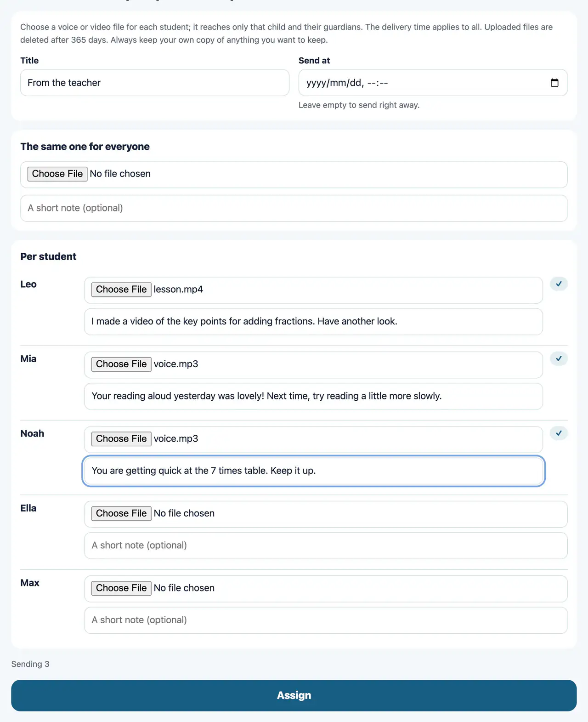Click the student name 'Ella'
Viewport: 588px width, 722px height.
click(x=28, y=508)
